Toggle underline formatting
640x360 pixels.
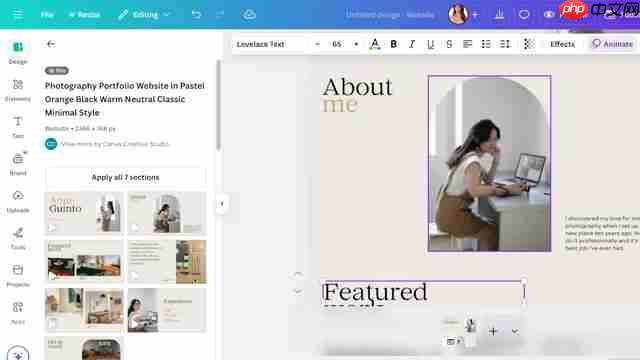click(x=430, y=44)
